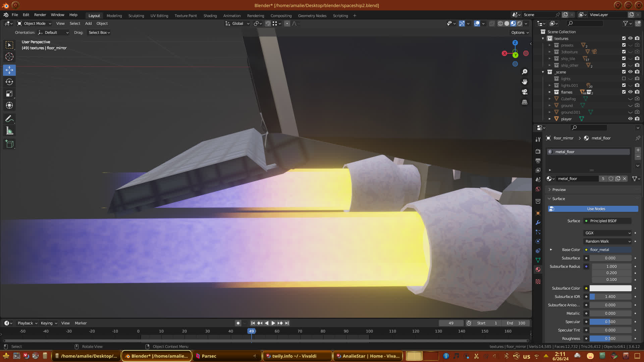Toggle camera view in viewport
Screen dimensions: 644x362
[x=525, y=92]
